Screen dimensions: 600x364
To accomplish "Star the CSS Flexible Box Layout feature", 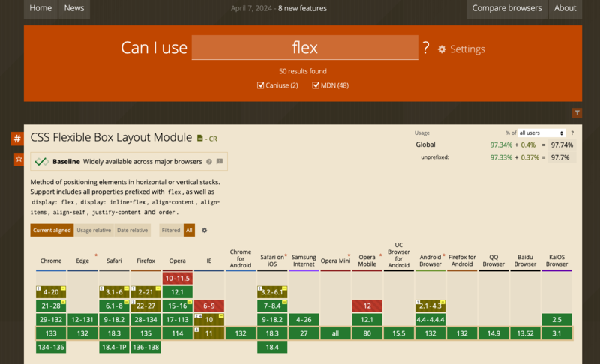I will pos(19,159).
